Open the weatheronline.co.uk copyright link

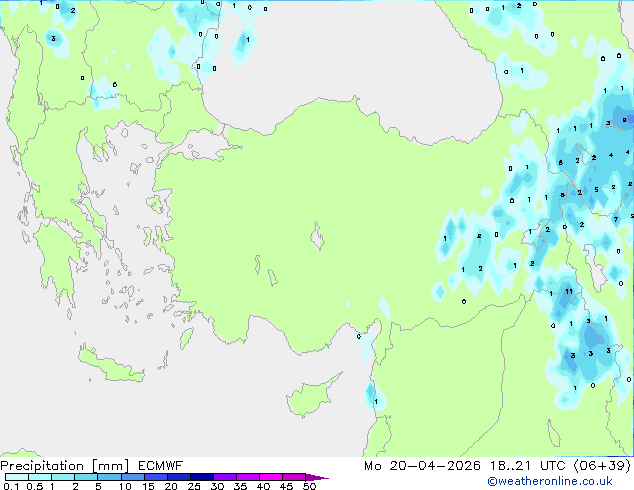[x=550, y=481]
